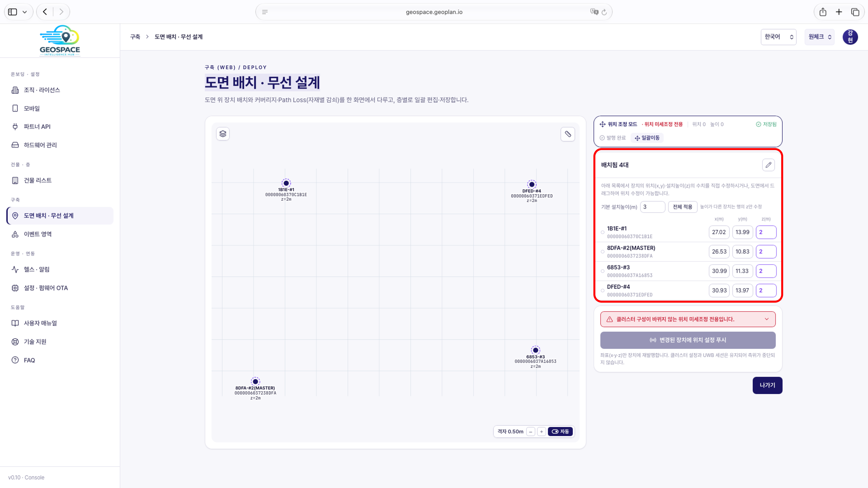The width and height of the screenshot is (868, 488).
Task: Click the pencil edit icon beside 배치됨 4대
Action: coord(768,165)
